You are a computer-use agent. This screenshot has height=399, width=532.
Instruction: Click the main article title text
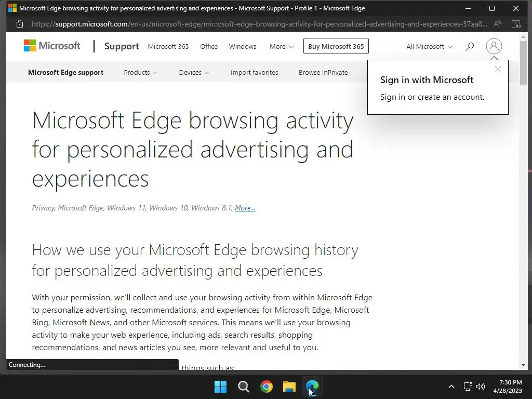point(193,149)
